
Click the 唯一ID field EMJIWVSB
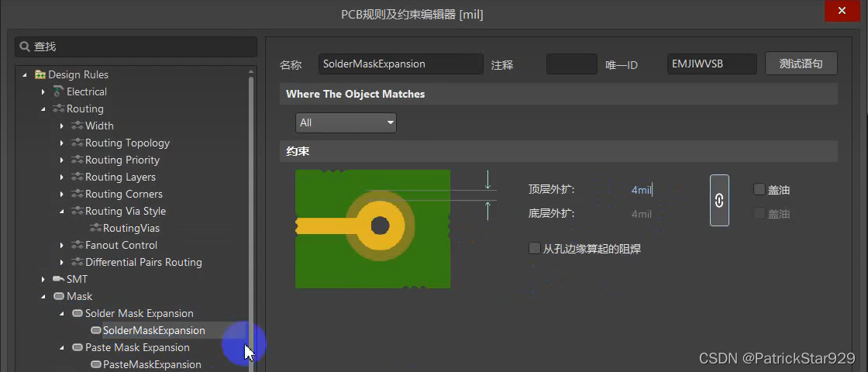pyautogui.click(x=712, y=64)
